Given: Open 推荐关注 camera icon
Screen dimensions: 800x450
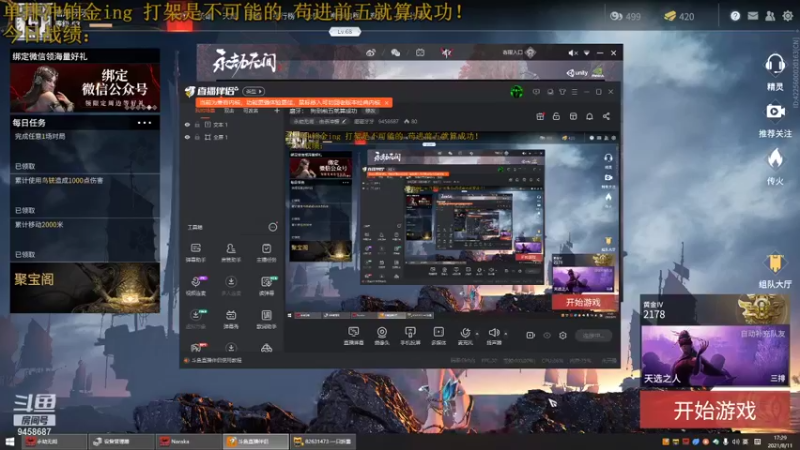Looking at the screenshot, I should [x=775, y=111].
